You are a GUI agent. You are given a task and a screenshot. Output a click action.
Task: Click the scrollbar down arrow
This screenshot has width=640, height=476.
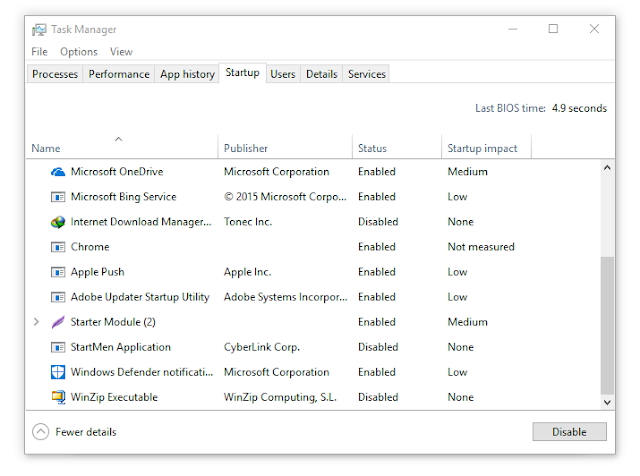click(607, 403)
